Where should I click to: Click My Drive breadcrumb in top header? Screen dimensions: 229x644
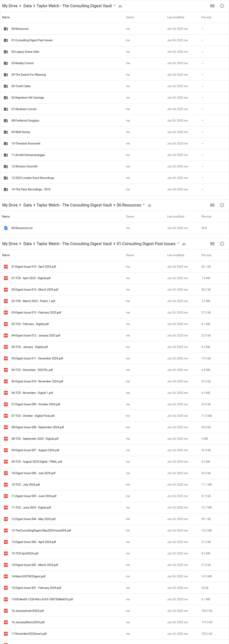pyautogui.click(x=10, y=6)
